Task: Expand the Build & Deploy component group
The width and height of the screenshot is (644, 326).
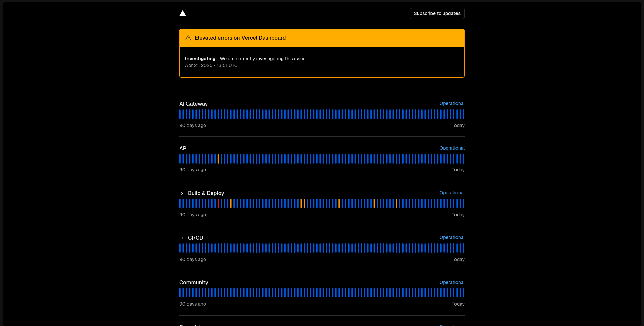Action: (x=182, y=193)
